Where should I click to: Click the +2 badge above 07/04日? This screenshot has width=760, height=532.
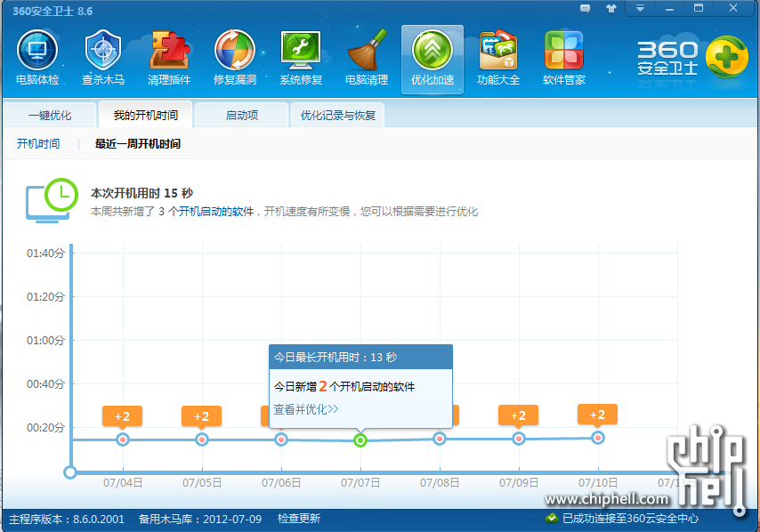122,416
